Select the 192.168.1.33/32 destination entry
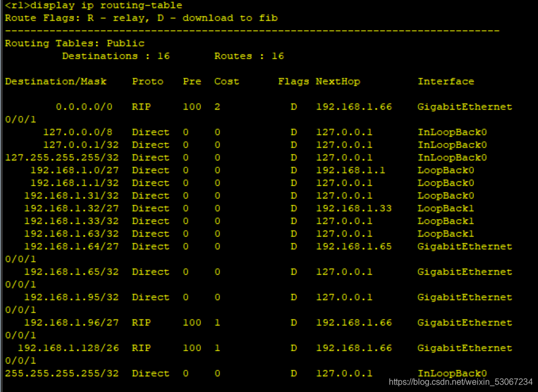This screenshot has height=392, width=538. [x=71, y=221]
